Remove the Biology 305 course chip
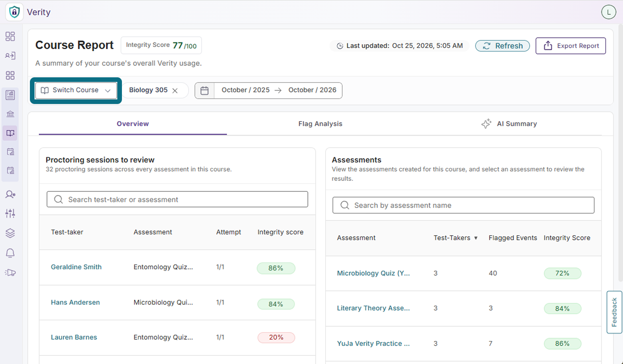 175,91
